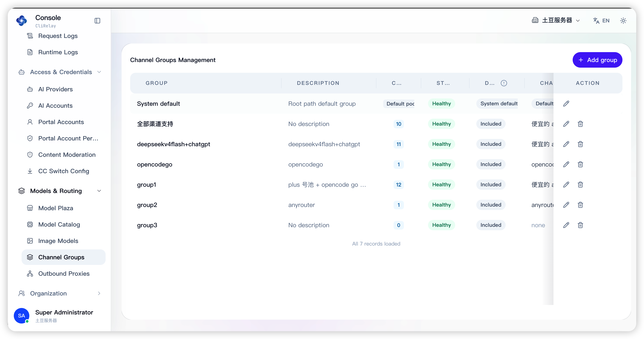Select Channel Groups in sidebar
The height and width of the screenshot is (339, 644).
tap(64, 257)
